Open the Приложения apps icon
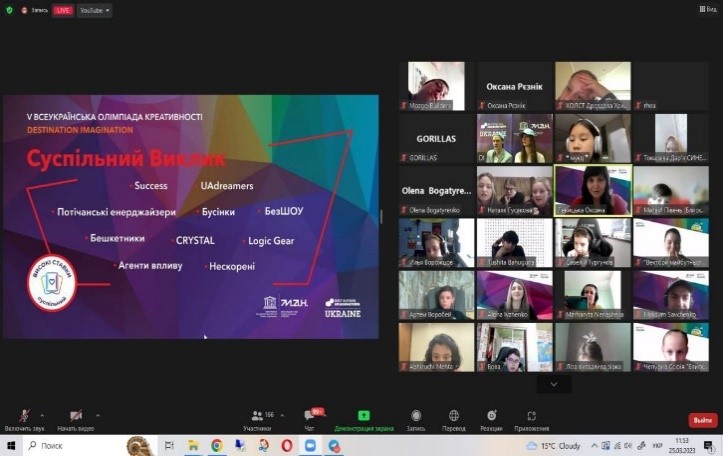Screen dimensions: 723x456 532,420
